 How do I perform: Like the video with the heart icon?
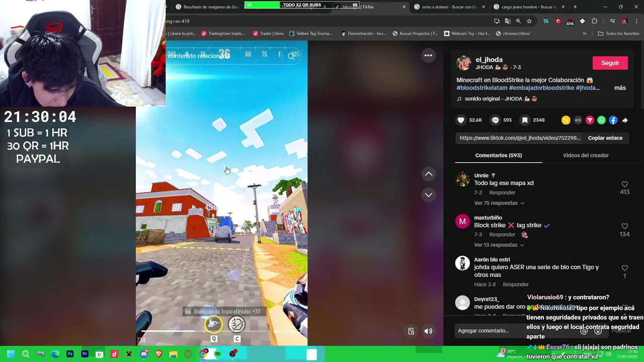click(x=461, y=120)
